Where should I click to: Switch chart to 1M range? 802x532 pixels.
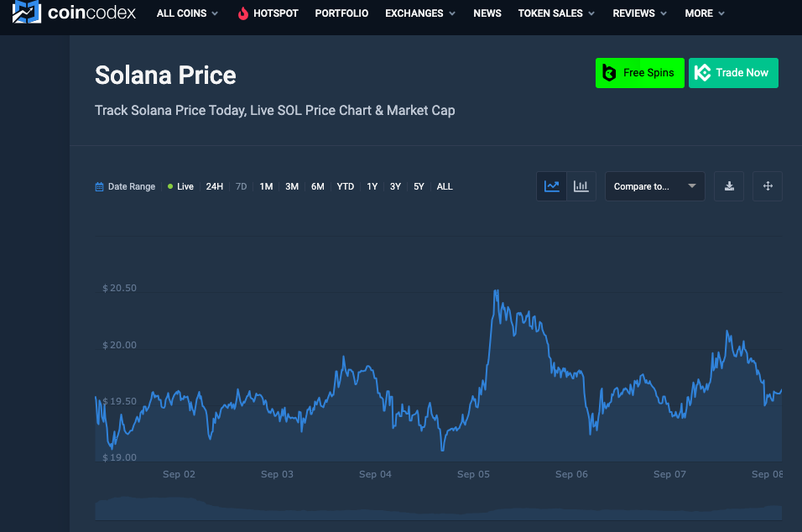pyautogui.click(x=266, y=187)
